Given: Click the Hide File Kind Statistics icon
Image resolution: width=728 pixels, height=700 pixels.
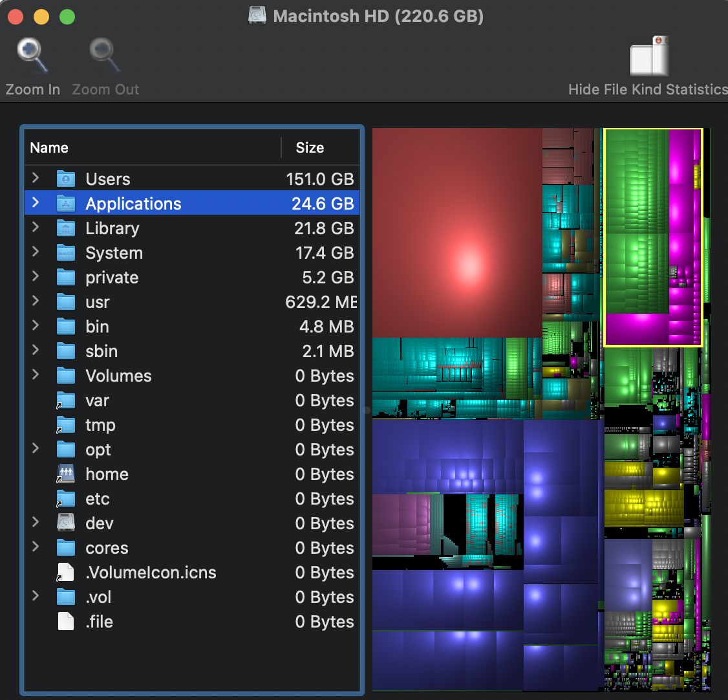Looking at the screenshot, I should point(650,56).
